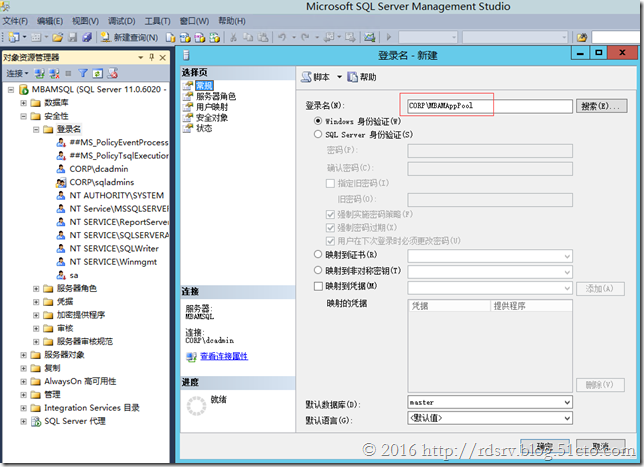Select the SQL Server 代理 node
The width and height of the screenshot is (644, 467).
75,421
